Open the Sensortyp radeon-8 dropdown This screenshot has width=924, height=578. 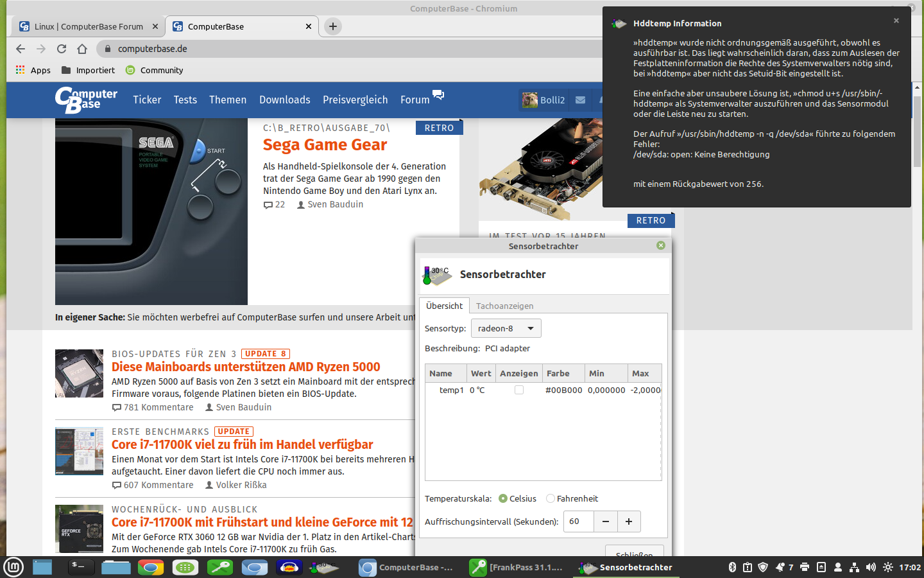506,328
